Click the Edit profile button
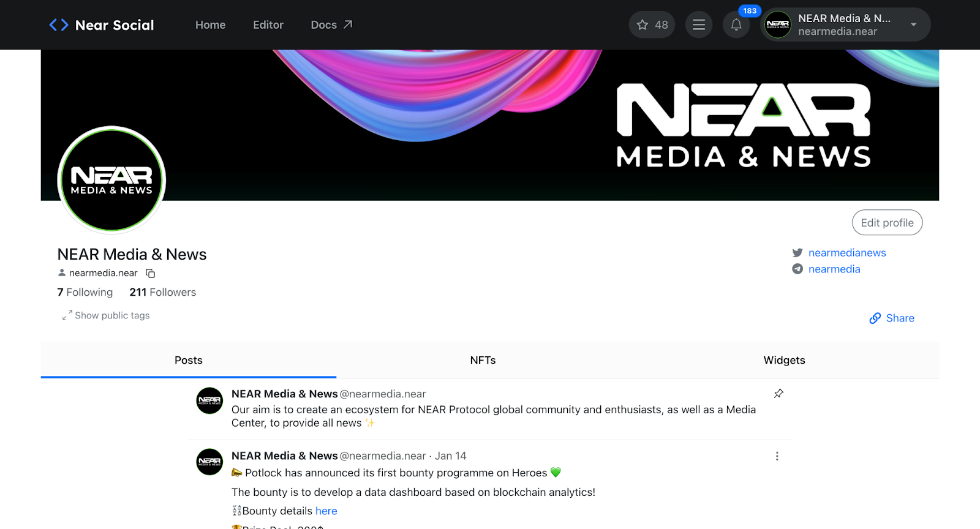Screen dimensions: 980x529 coord(887,223)
